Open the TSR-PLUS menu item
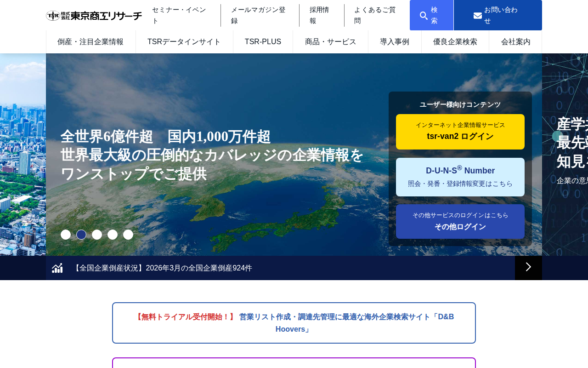The image size is (588, 368). (263, 42)
